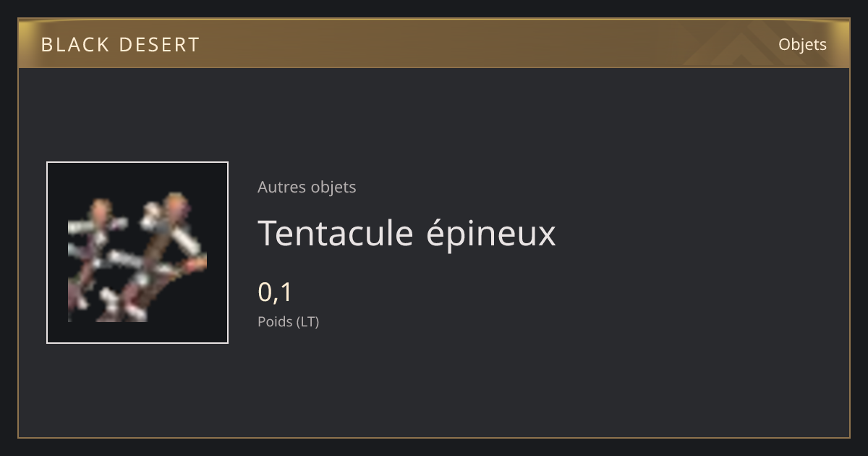
Task: Click the Tentacule épineux item icon
Action: tap(137, 253)
